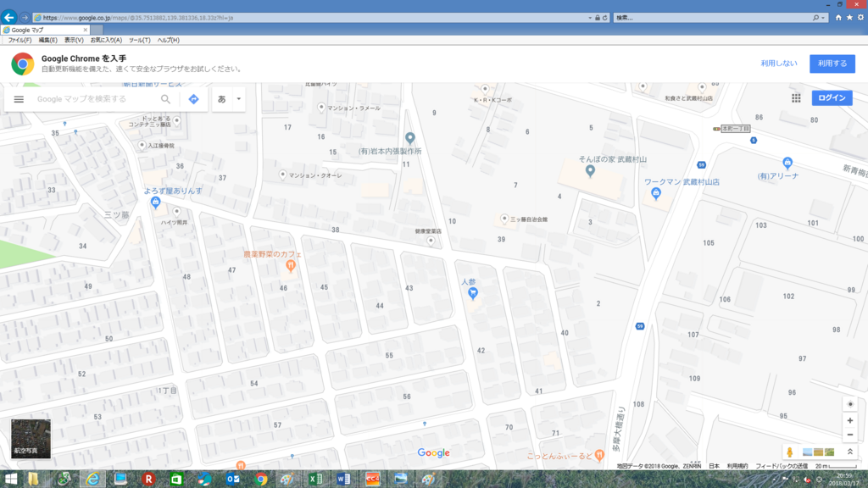Open the ファイル(F) menu

click(x=19, y=41)
